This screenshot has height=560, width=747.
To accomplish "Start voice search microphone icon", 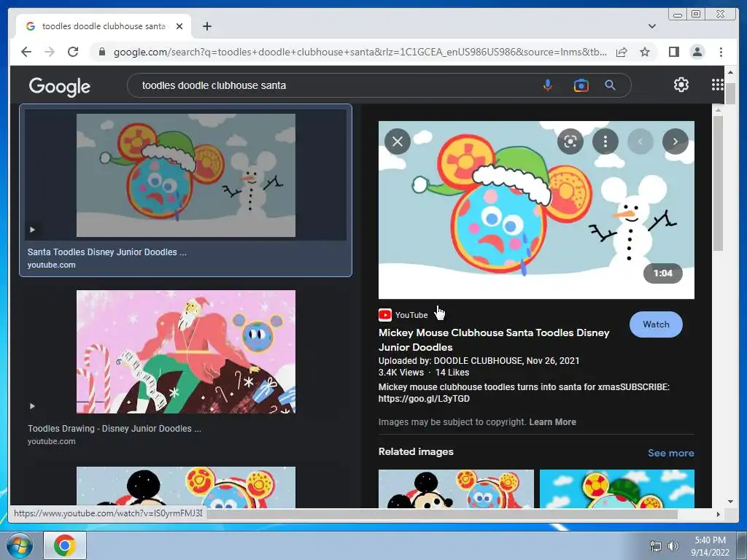I will pos(548,85).
